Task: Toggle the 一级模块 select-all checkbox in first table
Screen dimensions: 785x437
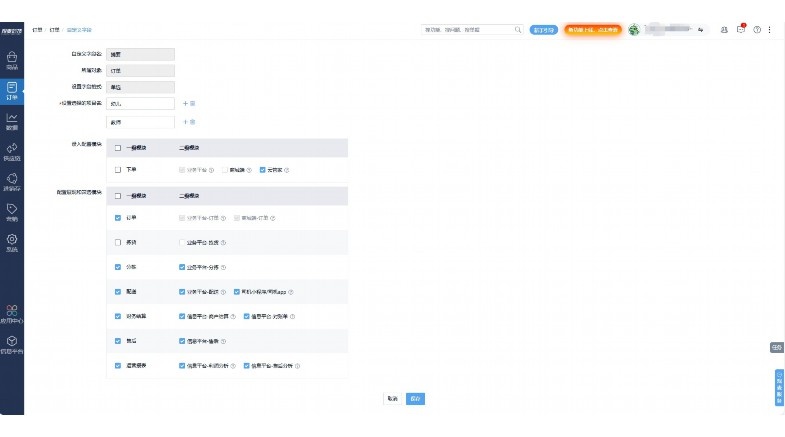Action: [x=118, y=148]
